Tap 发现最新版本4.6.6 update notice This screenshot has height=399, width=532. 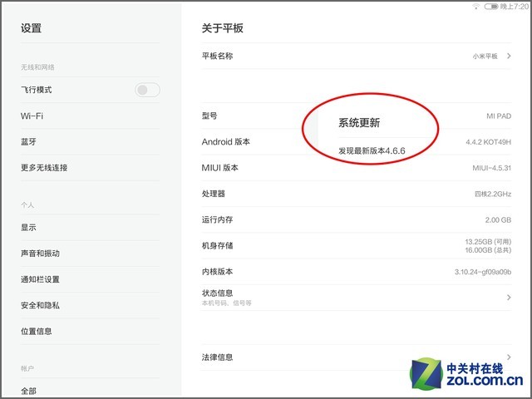click(x=372, y=150)
